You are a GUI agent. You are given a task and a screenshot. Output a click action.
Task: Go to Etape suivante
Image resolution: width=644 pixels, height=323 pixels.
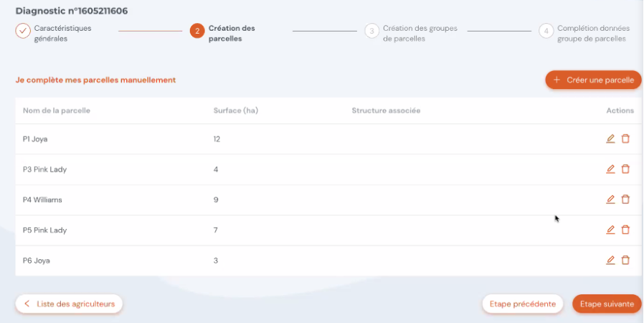click(607, 304)
